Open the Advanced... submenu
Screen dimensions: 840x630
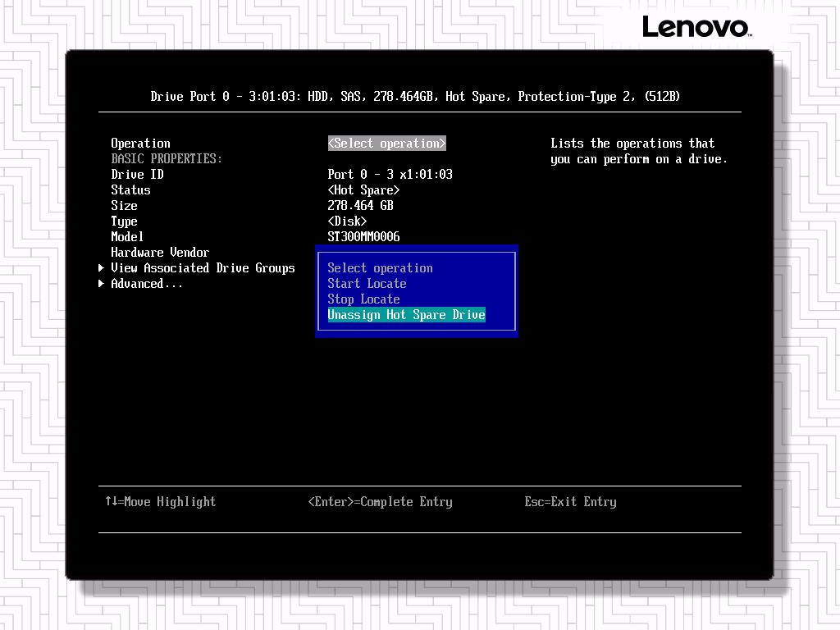(147, 284)
